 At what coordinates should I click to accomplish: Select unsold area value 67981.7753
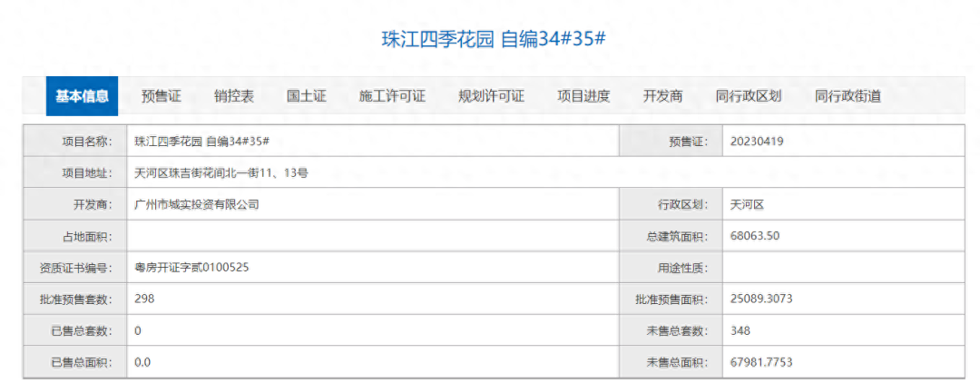(x=761, y=362)
